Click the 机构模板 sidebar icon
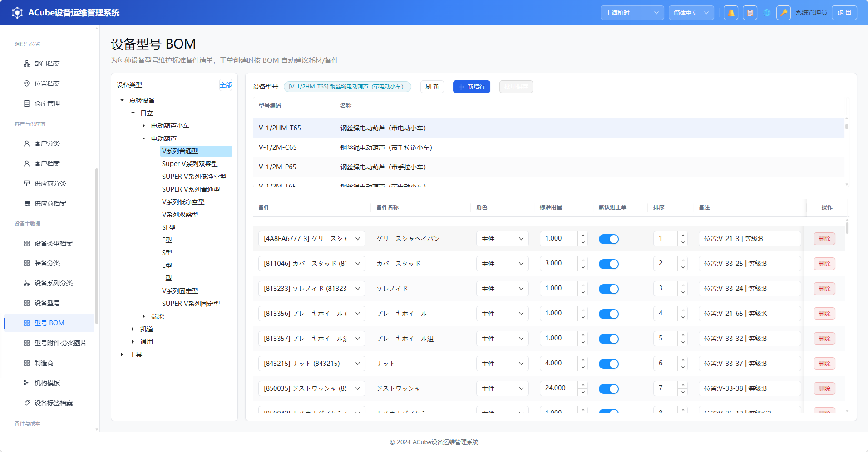The image size is (868, 452). 27,383
